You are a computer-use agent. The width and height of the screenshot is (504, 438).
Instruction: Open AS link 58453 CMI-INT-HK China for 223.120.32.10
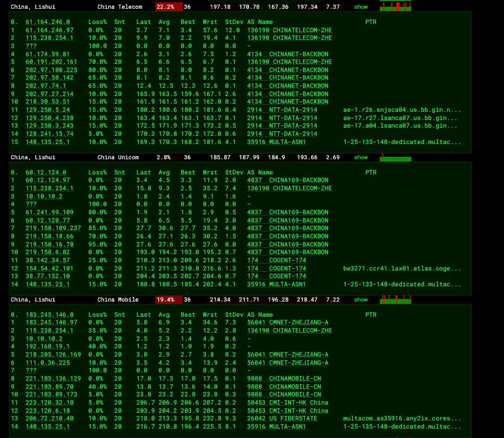click(288, 402)
